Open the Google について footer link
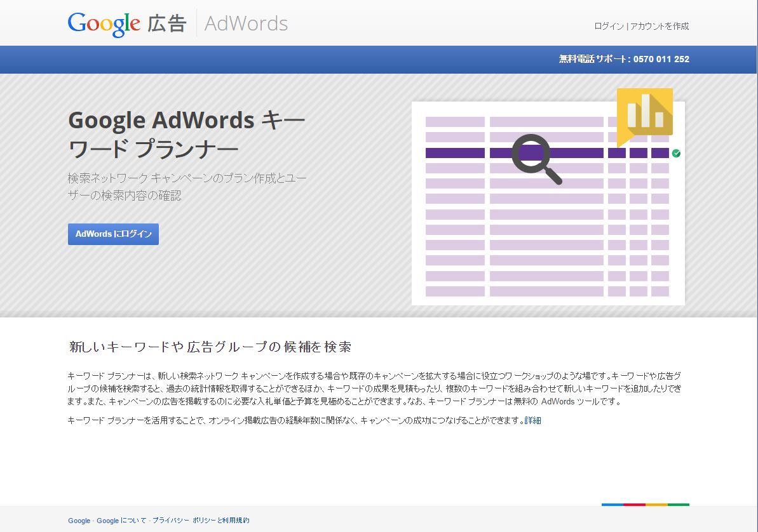Screen dimensions: 758x532 [x=121, y=521]
